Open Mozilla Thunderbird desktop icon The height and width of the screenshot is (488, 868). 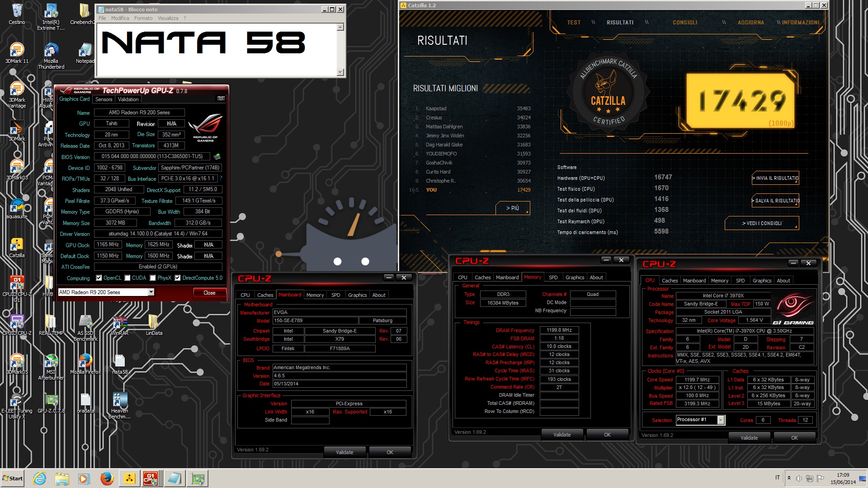tap(51, 56)
